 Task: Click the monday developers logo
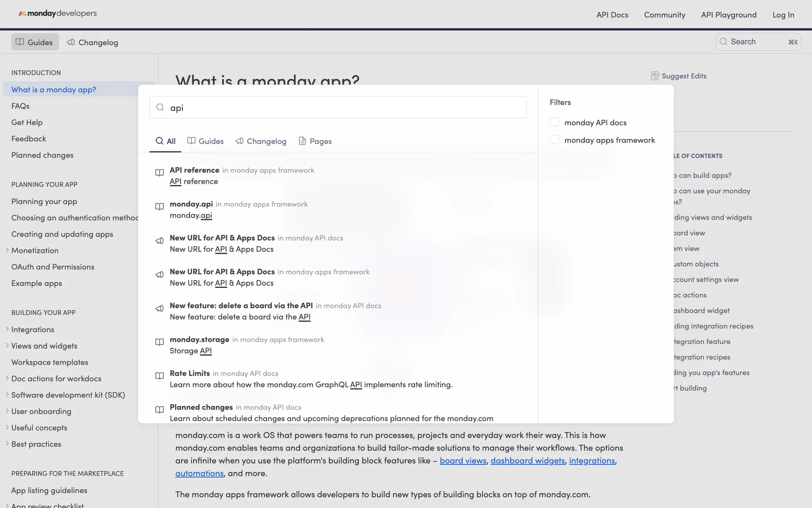(x=58, y=14)
